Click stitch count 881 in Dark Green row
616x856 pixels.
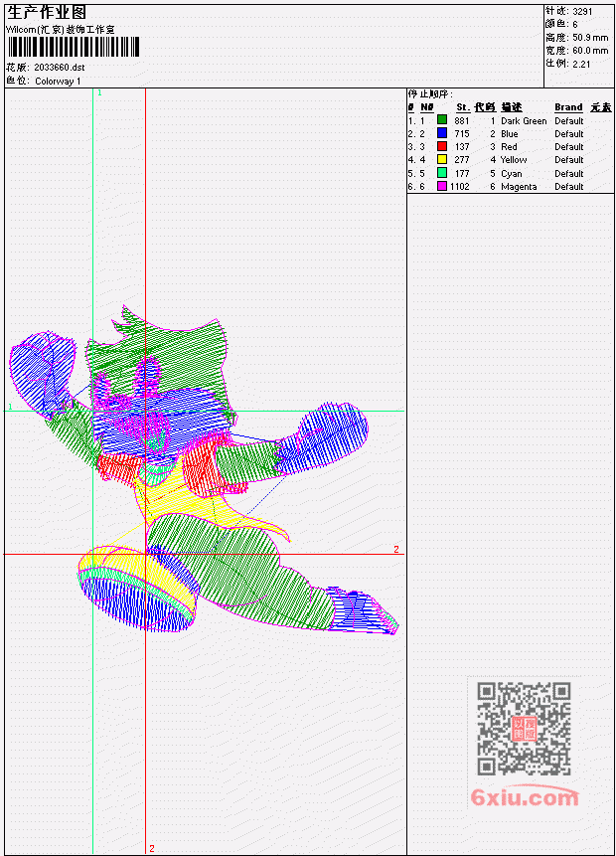pos(462,121)
